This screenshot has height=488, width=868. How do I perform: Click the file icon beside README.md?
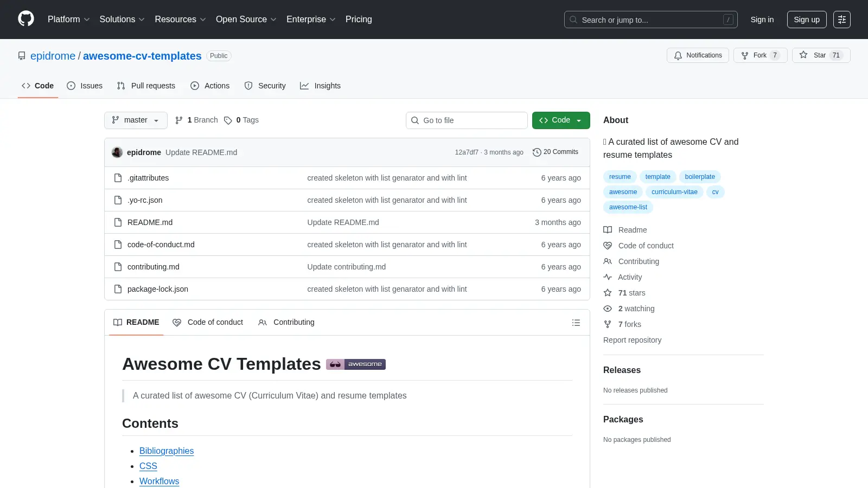pyautogui.click(x=118, y=222)
